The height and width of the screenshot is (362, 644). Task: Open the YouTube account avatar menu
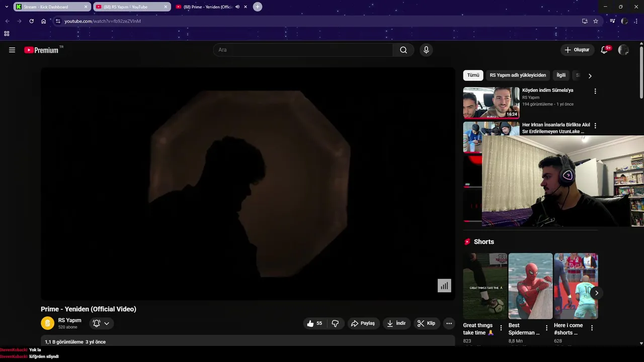pos(623,50)
